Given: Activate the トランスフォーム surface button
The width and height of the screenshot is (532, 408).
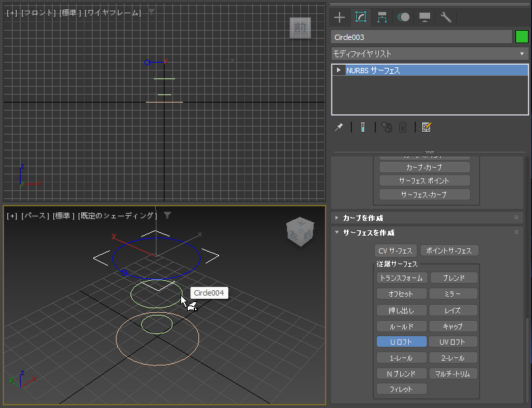Looking at the screenshot, I should coord(401,278).
